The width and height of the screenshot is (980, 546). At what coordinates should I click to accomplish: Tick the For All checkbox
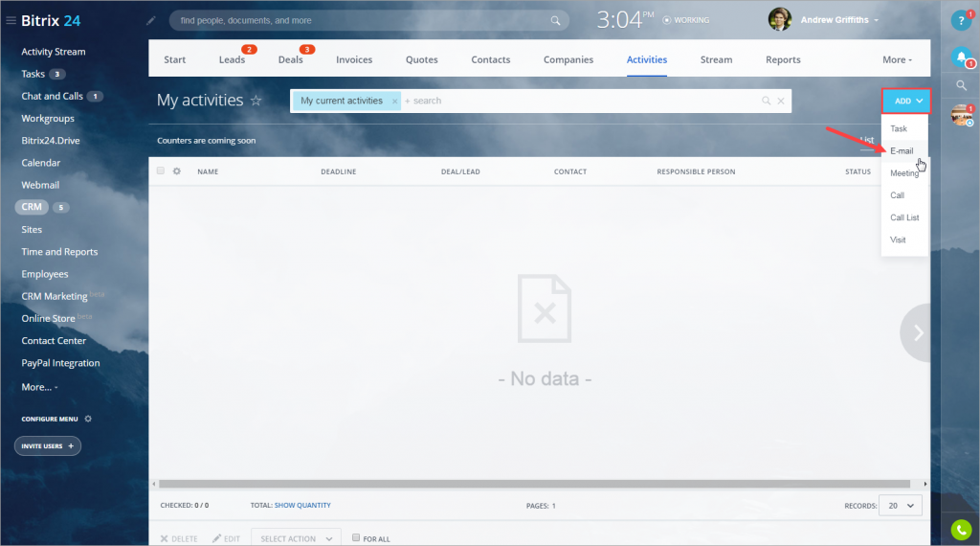click(x=356, y=537)
